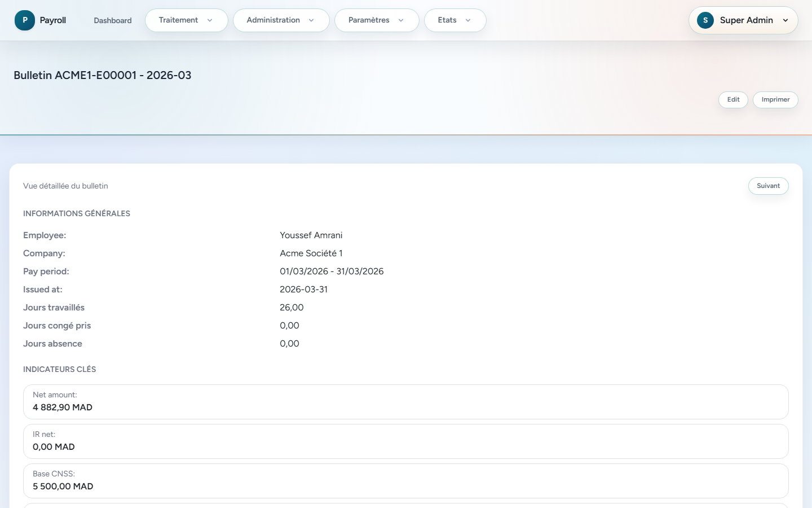Image resolution: width=812 pixels, height=508 pixels.
Task: Click the IR net value 0,00 MAD
Action: point(54,447)
